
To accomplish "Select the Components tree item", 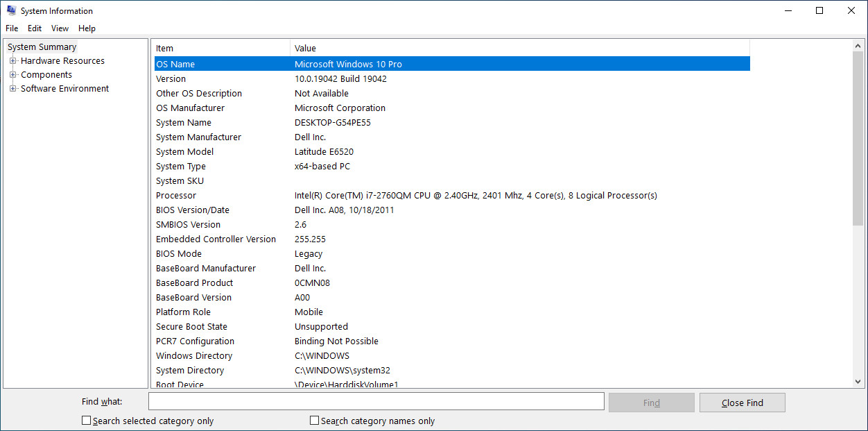I will click(46, 75).
